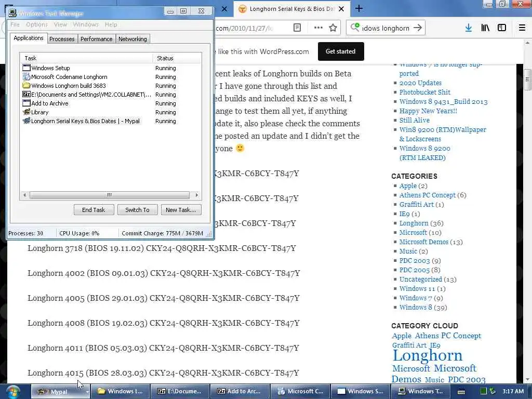Switch to the Processes tab

pos(62,39)
